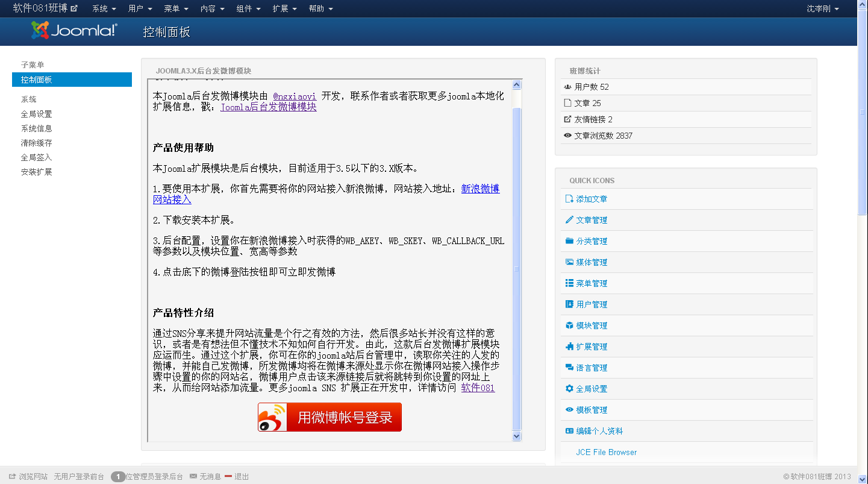Open the 用户 dropdown menu

(140, 8)
